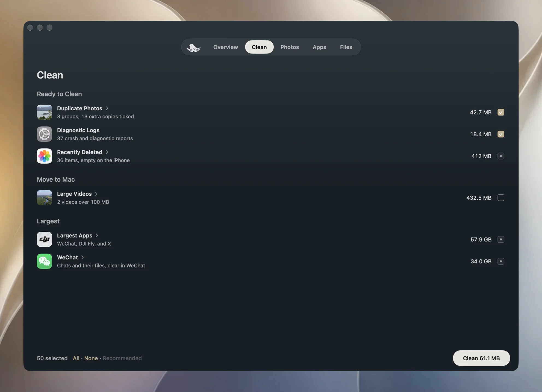Switch to the Photos tab
This screenshot has width=542, height=392.
coord(290,47)
